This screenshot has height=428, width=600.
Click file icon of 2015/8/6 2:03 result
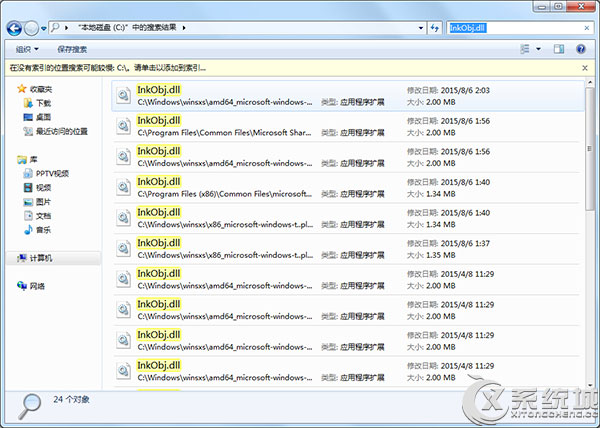pyautogui.click(x=124, y=95)
